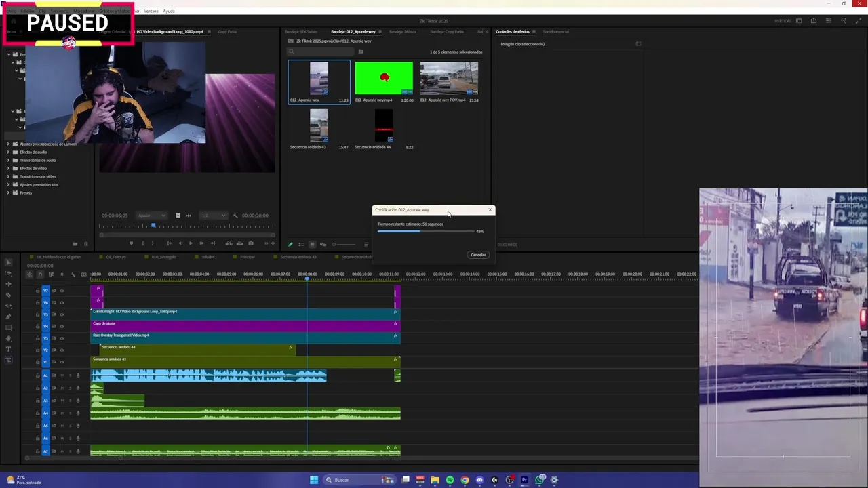Screen dimensions: 868x488
Task: Open the Spotify taskbar icon
Action: (x=450, y=480)
